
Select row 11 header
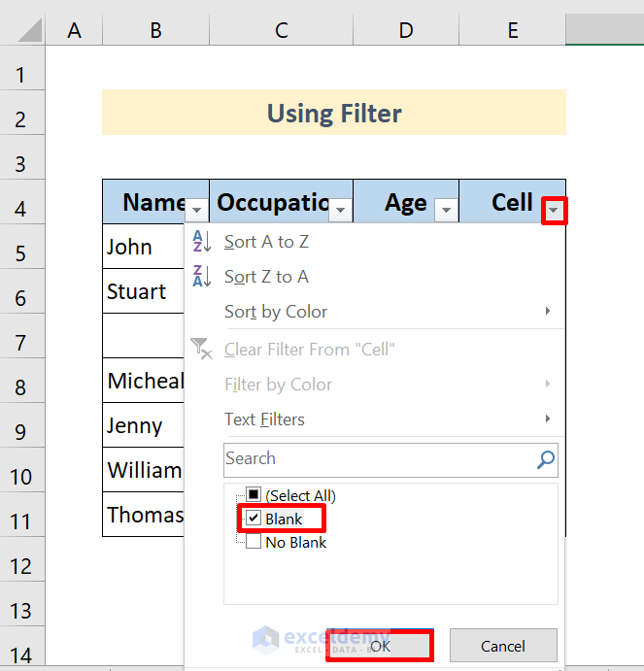point(22,515)
